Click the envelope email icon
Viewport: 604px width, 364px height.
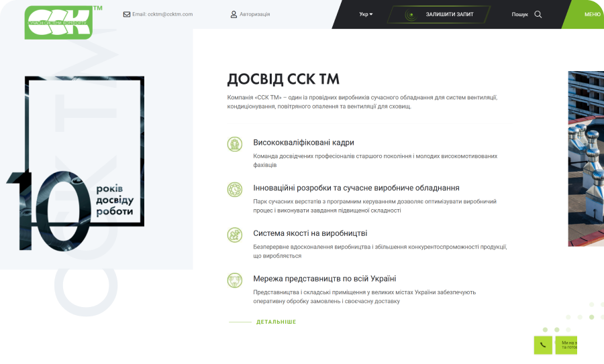(126, 14)
